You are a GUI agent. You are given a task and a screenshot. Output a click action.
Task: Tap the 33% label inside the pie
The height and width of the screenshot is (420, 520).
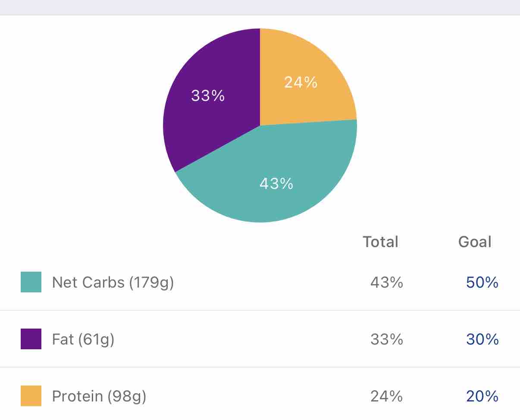(208, 96)
